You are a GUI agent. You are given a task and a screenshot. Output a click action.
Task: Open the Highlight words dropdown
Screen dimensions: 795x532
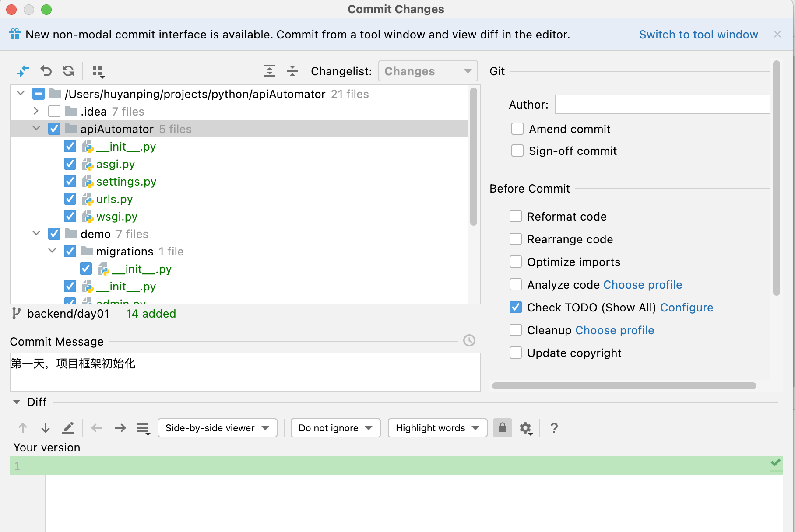tap(437, 428)
